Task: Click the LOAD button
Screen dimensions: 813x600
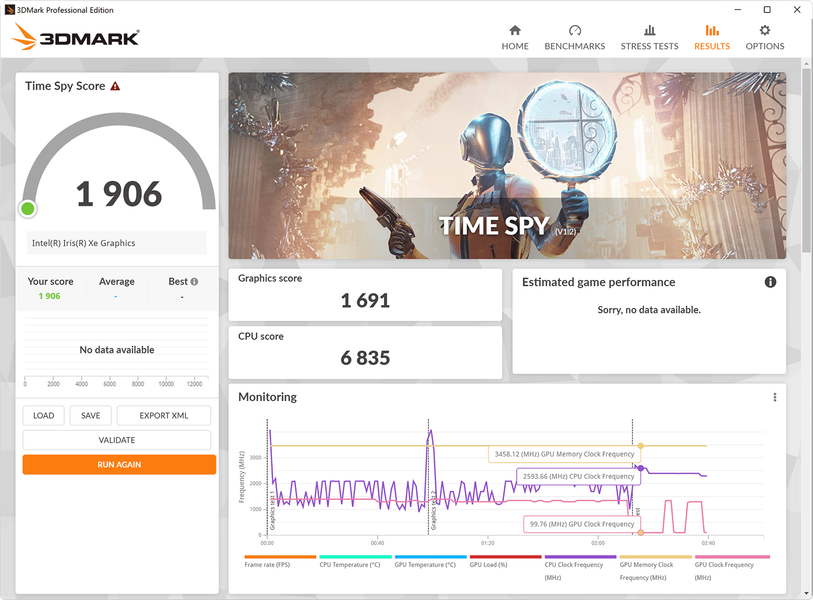Action: click(44, 415)
